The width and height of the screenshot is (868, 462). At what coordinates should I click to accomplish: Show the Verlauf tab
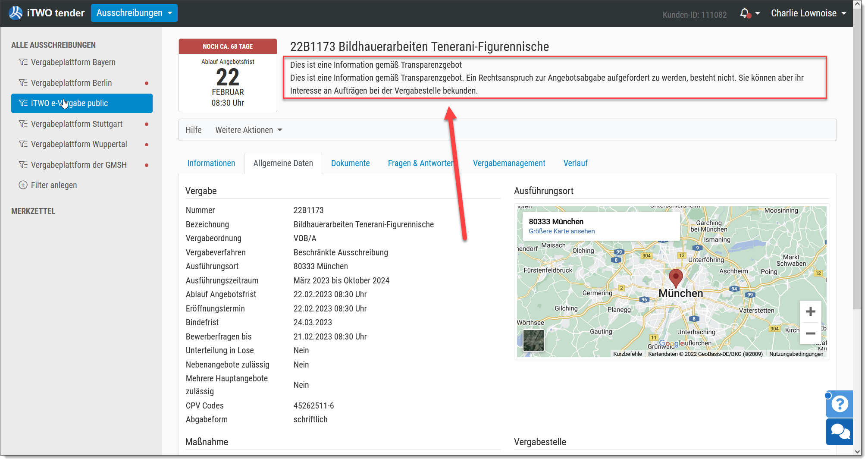tap(576, 163)
